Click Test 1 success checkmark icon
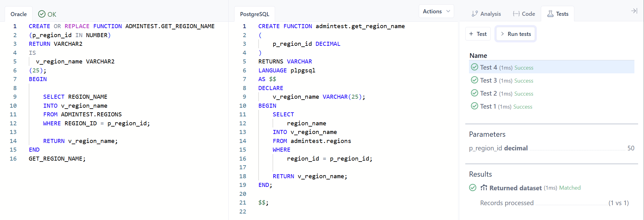 coord(474,106)
